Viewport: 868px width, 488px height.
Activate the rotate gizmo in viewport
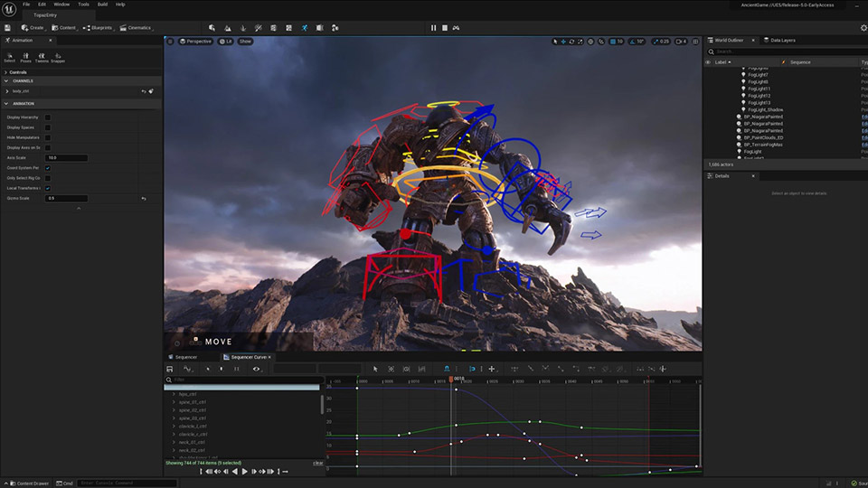coord(571,42)
